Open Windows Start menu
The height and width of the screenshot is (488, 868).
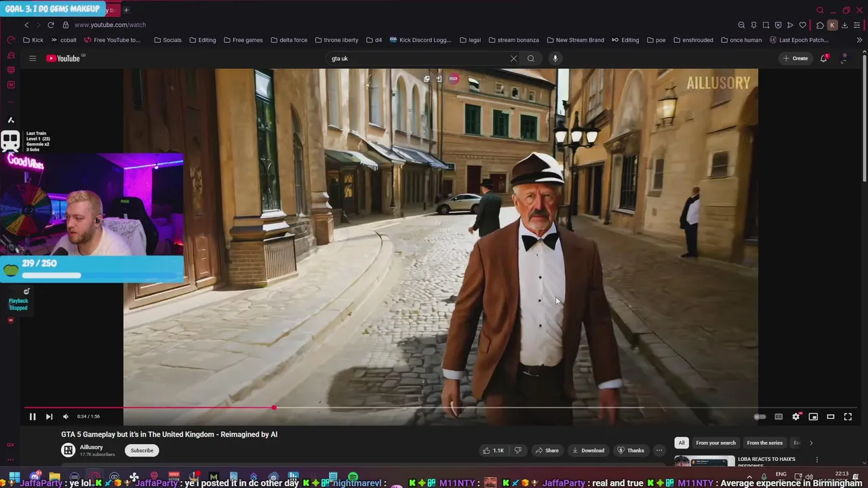[14, 476]
